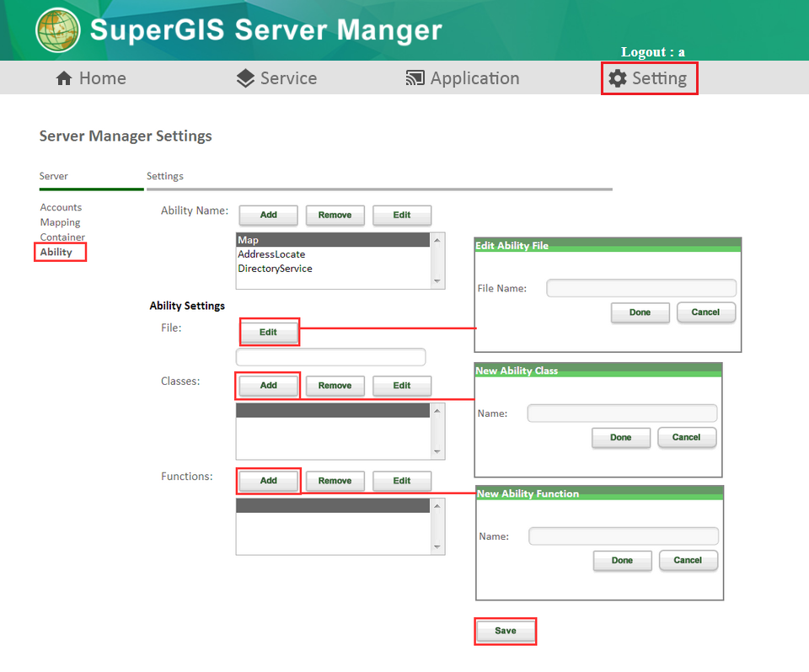This screenshot has height=672, width=809.
Task: Select Ability in the Server sidebar
Action: [x=56, y=252]
